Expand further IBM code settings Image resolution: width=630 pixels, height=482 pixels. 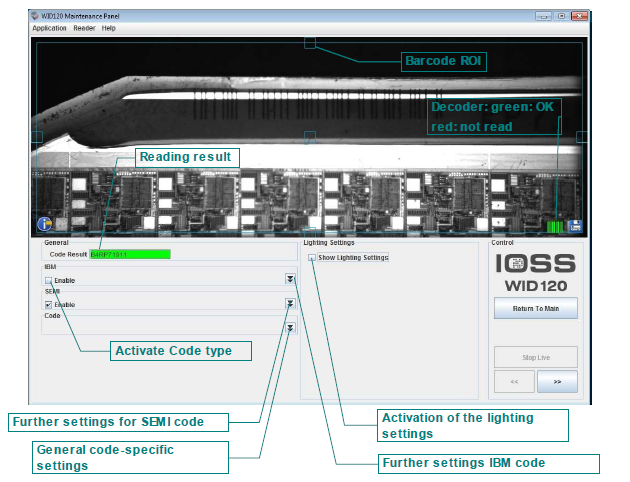tap(290, 279)
